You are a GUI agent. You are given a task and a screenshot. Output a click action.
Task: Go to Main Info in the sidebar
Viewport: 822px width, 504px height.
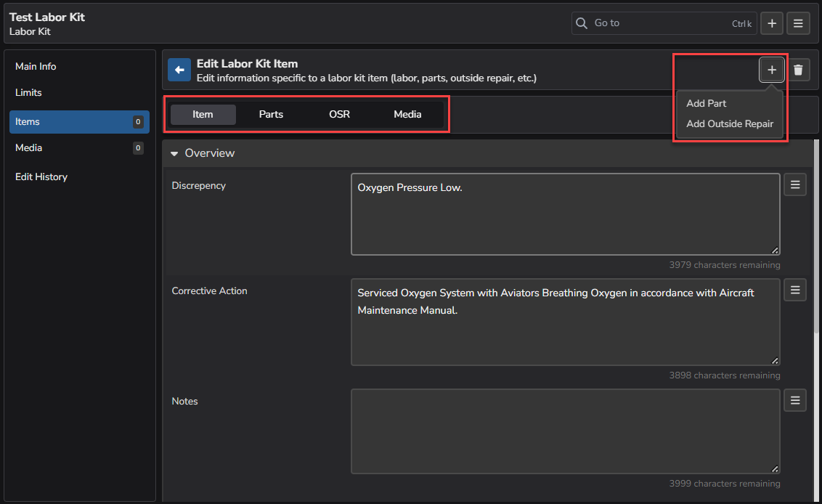pos(36,66)
